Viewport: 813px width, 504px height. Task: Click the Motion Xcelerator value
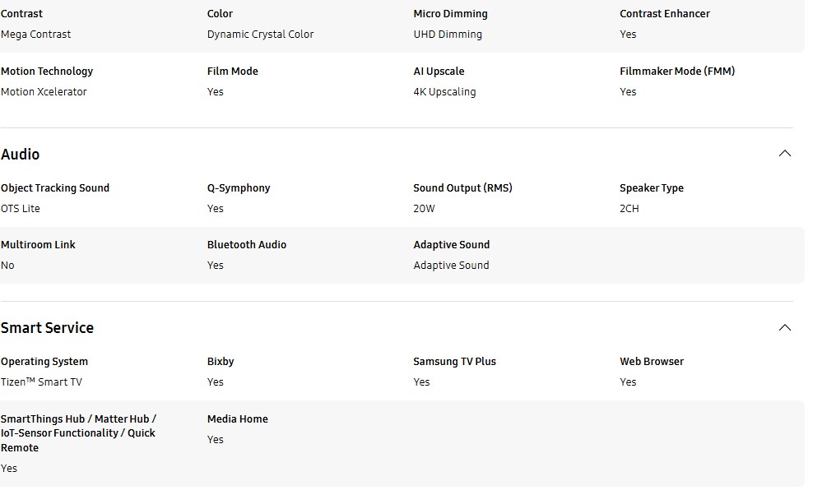pos(44,92)
